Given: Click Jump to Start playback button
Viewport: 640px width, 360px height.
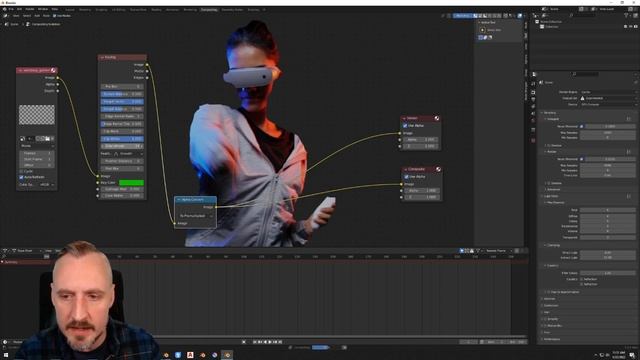Looking at the screenshot, I should point(255,342).
